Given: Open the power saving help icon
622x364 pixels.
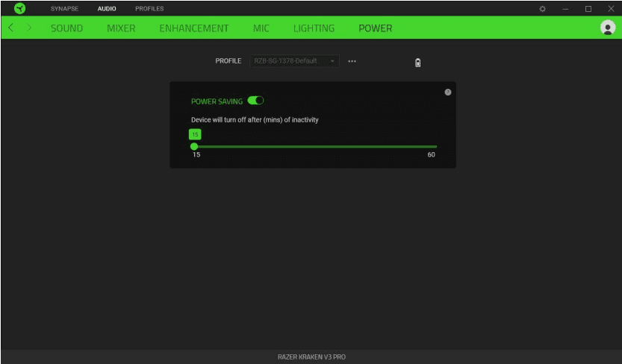Looking at the screenshot, I should pos(448,92).
